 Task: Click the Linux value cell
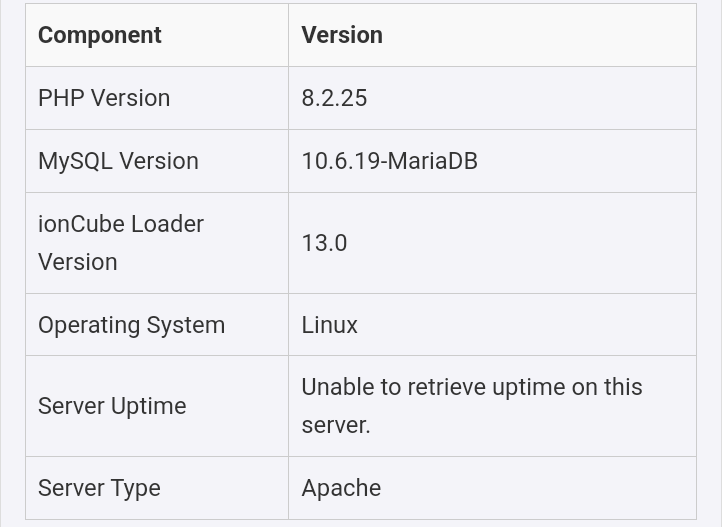tap(329, 325)
